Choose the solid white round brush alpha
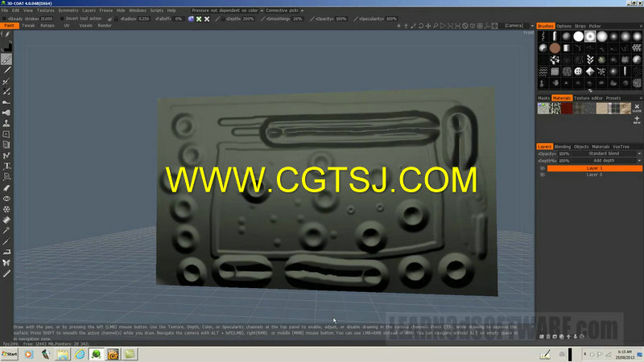Viewport: 644px width, 362px height. pos(578,36)
